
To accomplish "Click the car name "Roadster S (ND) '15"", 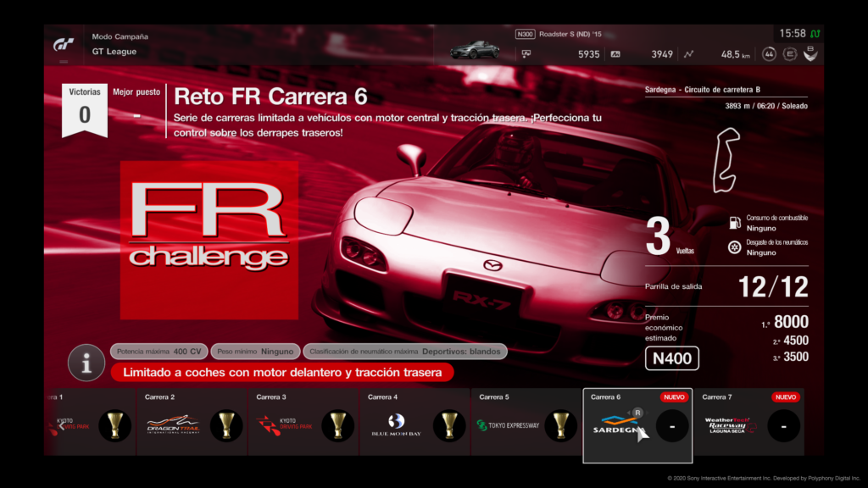I will [570, 34].
